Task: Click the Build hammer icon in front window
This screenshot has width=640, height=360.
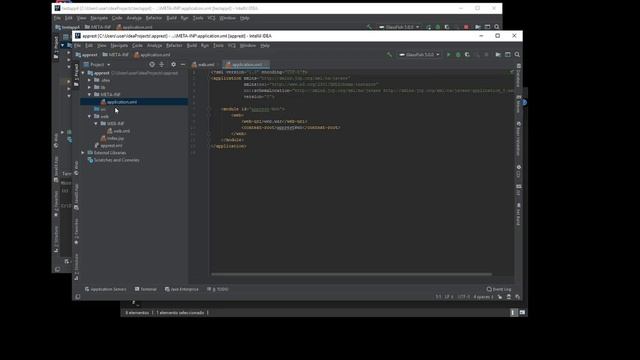Action: click(x=389, y=55)
